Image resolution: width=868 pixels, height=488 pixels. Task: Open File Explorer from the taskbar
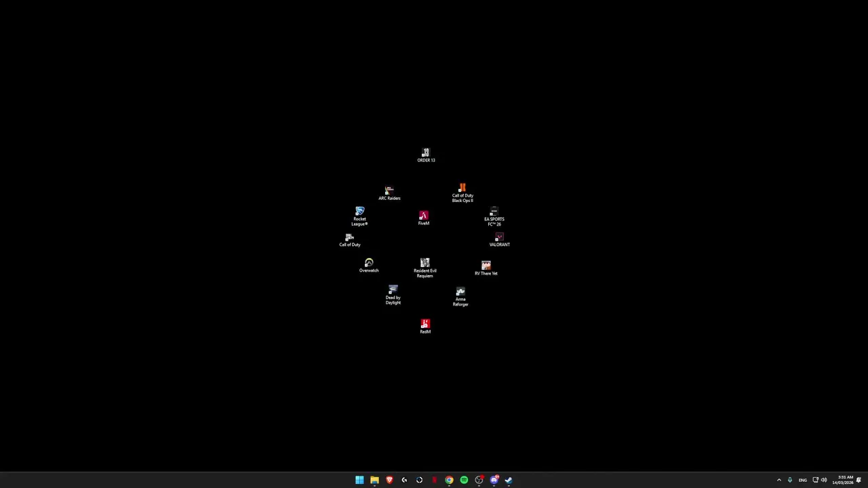[x=374, y=480]
